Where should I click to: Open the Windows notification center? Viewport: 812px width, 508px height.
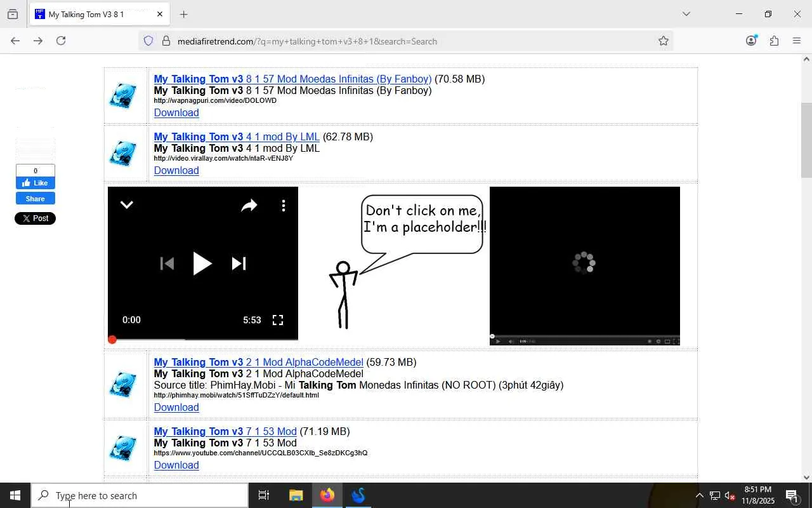(x=792, y=495)
